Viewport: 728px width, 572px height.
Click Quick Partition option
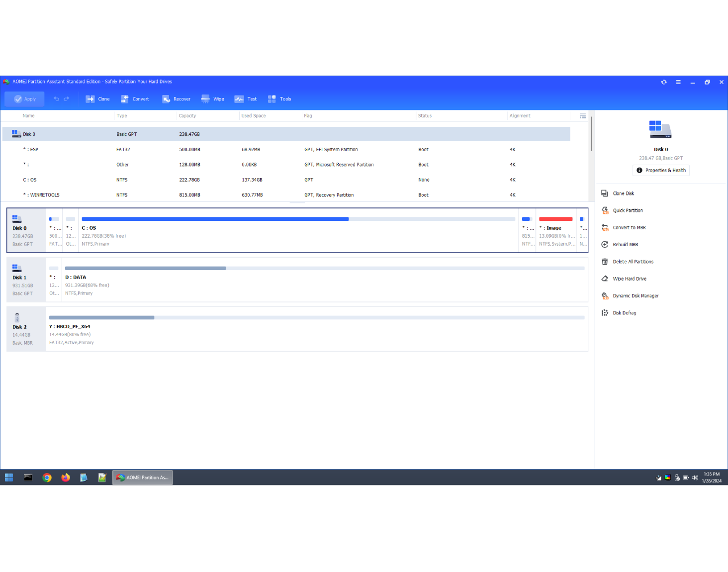pyautogui.click(x=628, y=210)
